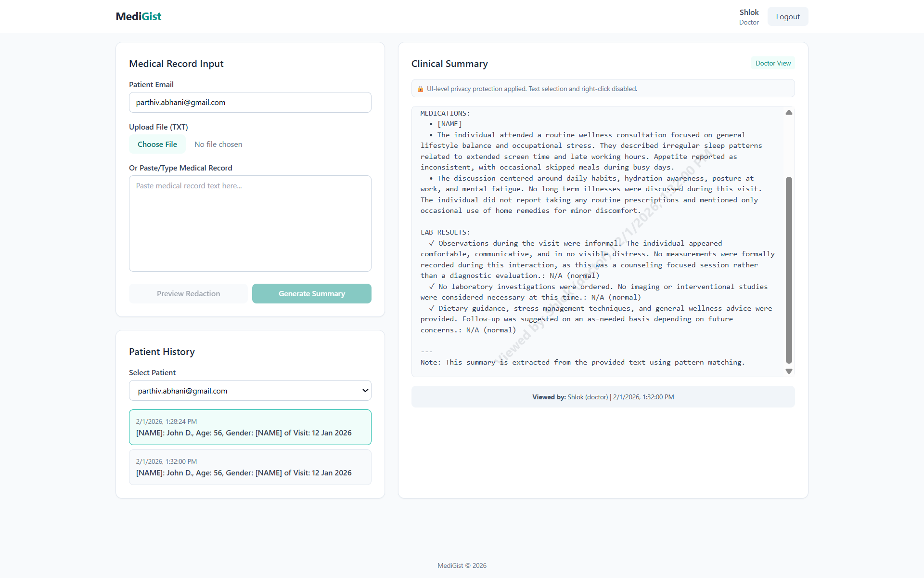Select the 1:28:24 PM history entry for John D.
The width and height of the screenshot is (924, 578).
[x=250, y=427]
